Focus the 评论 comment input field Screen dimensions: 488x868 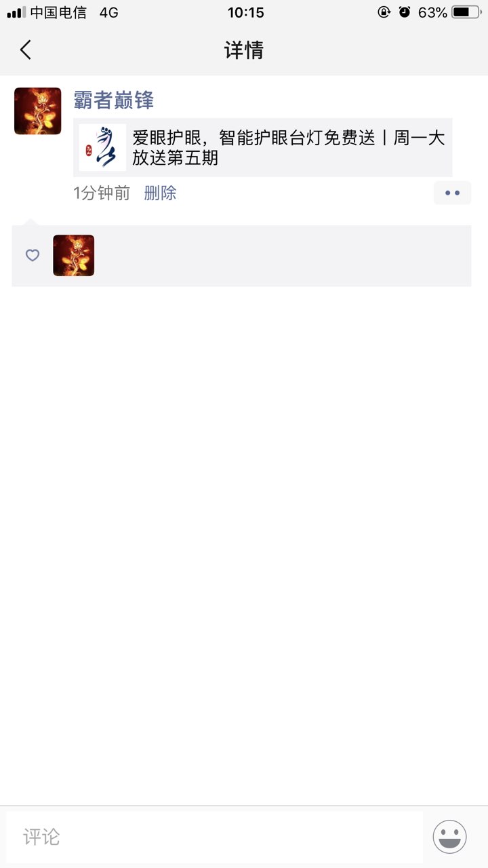point(215,837)
